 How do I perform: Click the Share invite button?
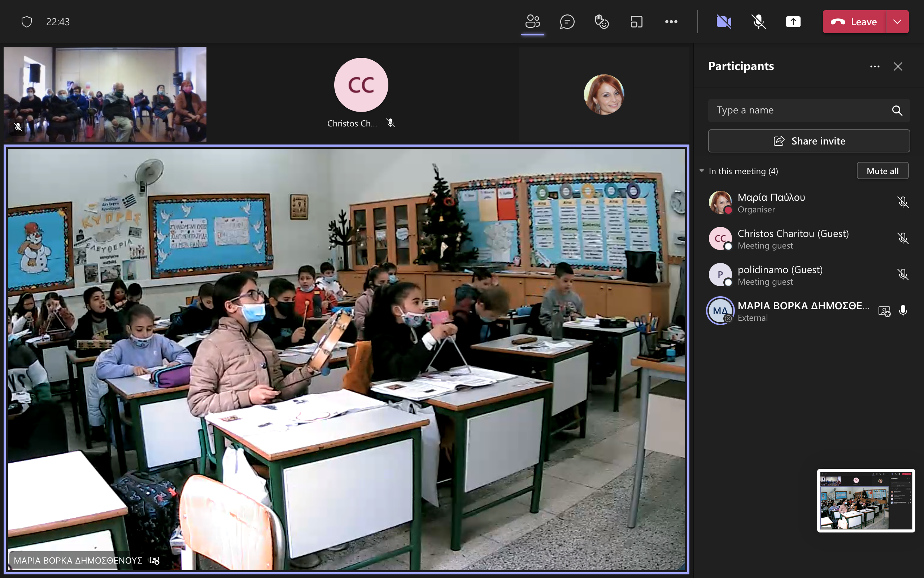coord(809,141)
